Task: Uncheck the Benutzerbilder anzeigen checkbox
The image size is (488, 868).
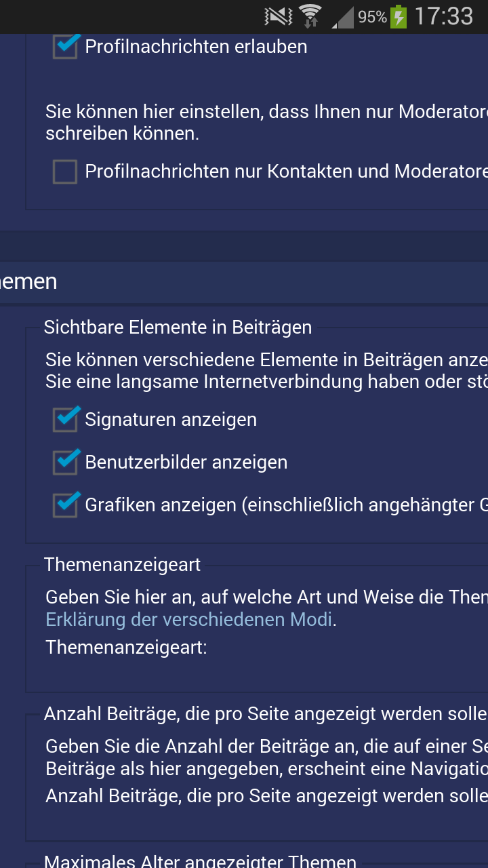Action: pos(65,462)
